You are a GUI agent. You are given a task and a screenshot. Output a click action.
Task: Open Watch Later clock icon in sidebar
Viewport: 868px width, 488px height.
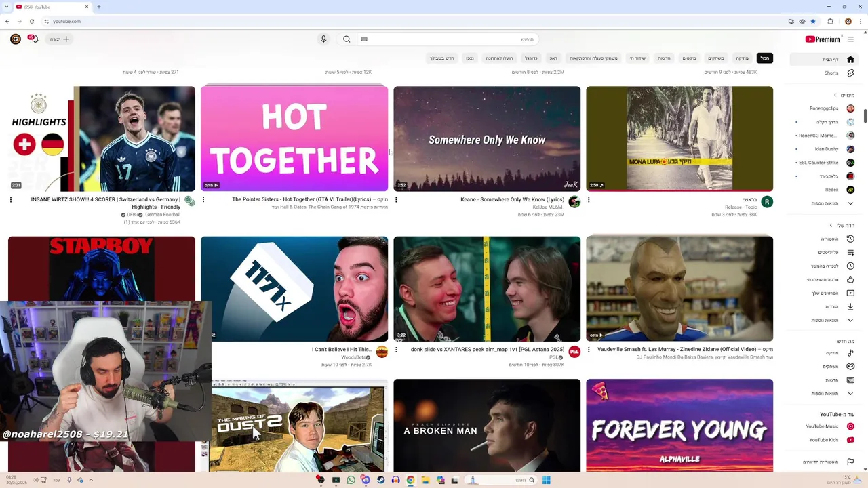850,266
